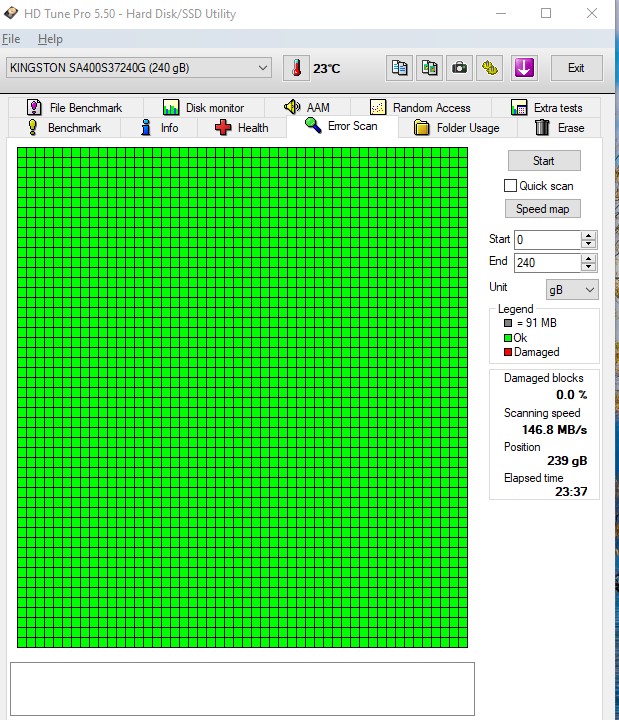Click the 146.8 MB/s scanning speed value
The image size is (619, 720).
[554, 430]
